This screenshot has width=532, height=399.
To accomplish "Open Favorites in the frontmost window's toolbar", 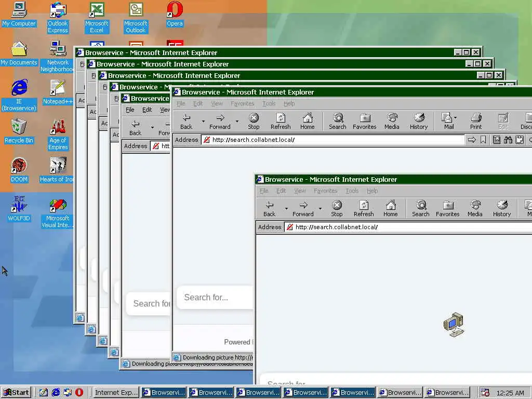I will coord(447,208).
